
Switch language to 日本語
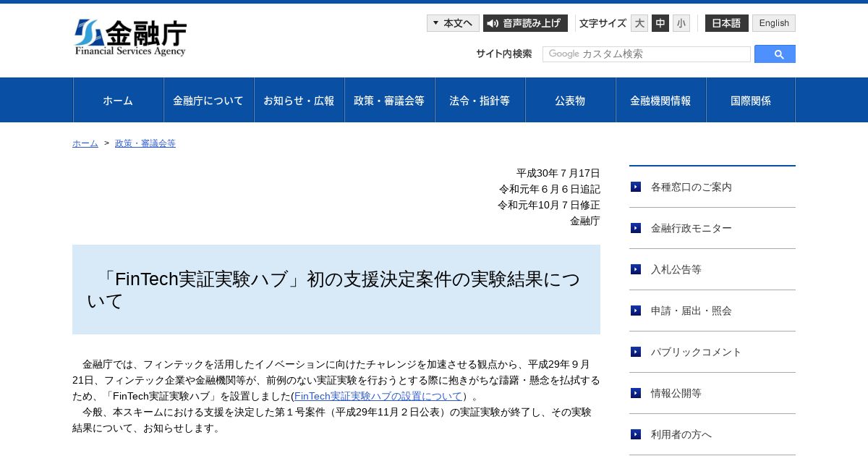[x=727, y=23]
